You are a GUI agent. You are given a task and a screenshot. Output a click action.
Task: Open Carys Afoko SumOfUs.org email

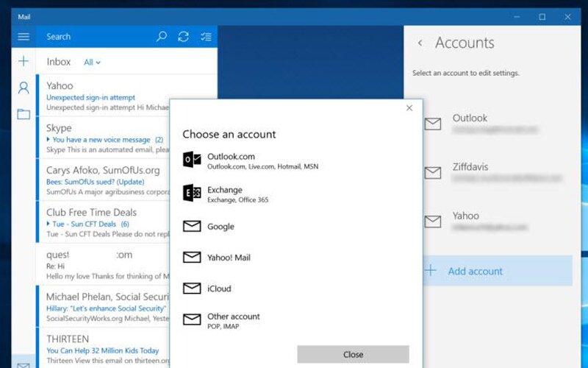(103, 180)
